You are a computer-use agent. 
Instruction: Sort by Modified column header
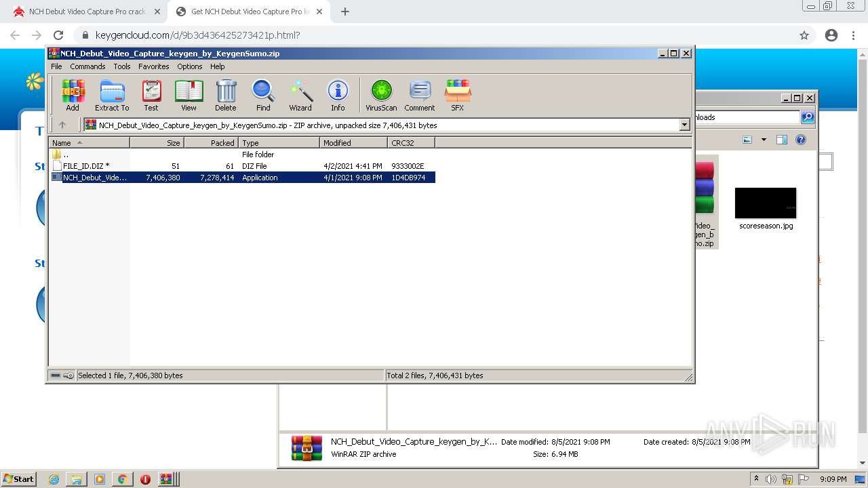[353, 143]
